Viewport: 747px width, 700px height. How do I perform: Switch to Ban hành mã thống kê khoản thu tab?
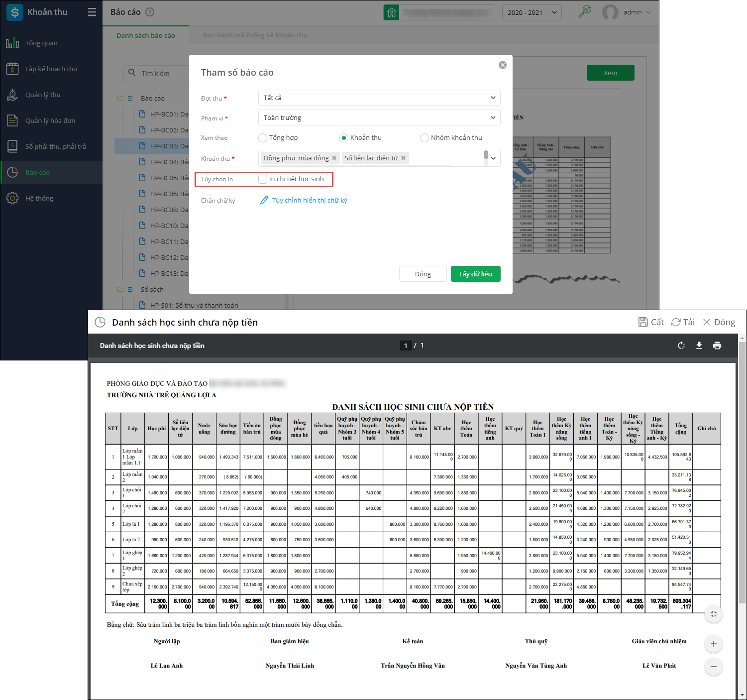(255, 35)
